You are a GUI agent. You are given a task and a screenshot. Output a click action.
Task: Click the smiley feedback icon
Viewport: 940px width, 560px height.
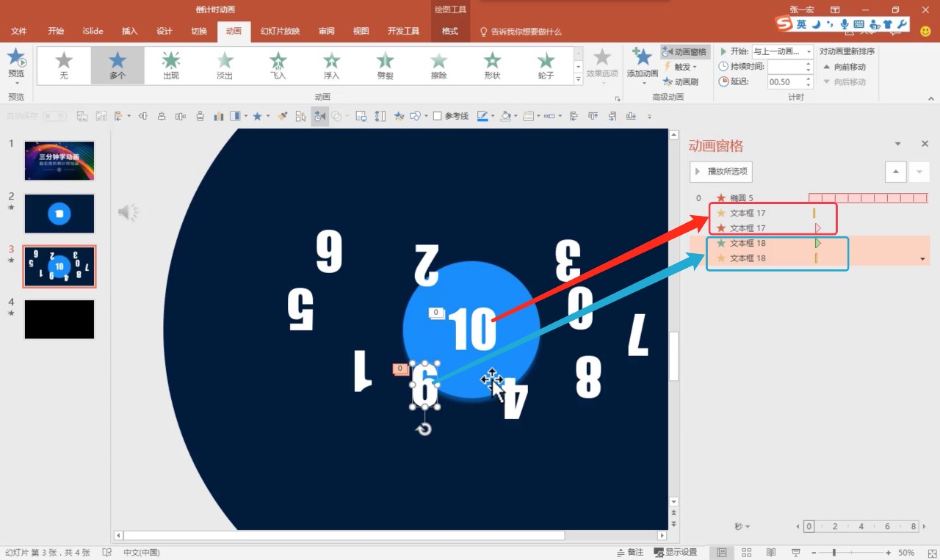pos(925,32)
